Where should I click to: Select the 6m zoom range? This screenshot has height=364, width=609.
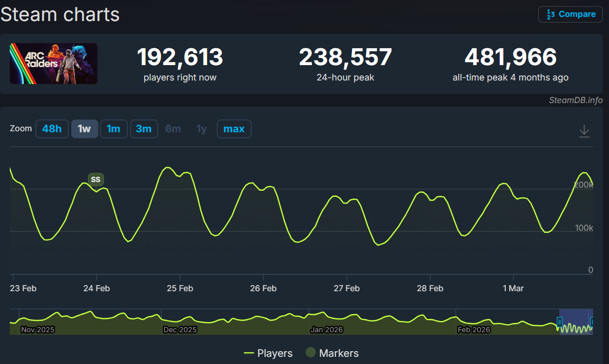173,129
